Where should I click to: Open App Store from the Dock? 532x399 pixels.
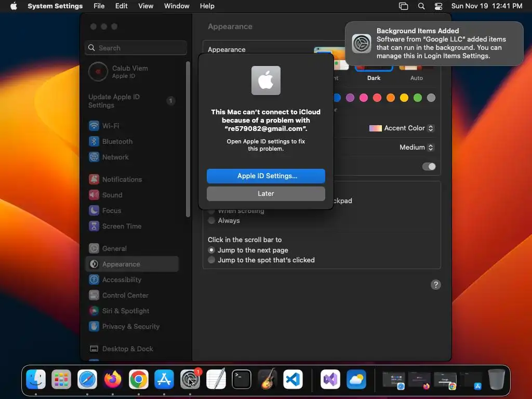[164, 379]
